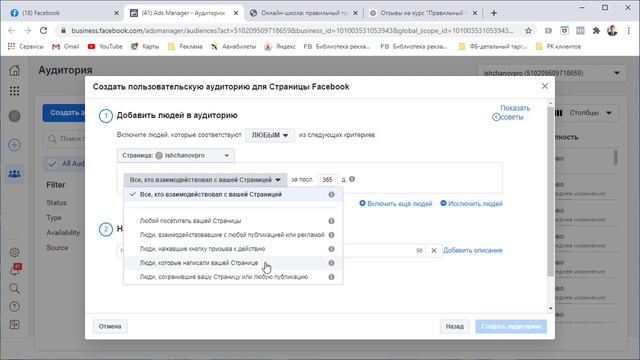
Task: Open the Сервисы apps bookmark
Action: [25, 47]
